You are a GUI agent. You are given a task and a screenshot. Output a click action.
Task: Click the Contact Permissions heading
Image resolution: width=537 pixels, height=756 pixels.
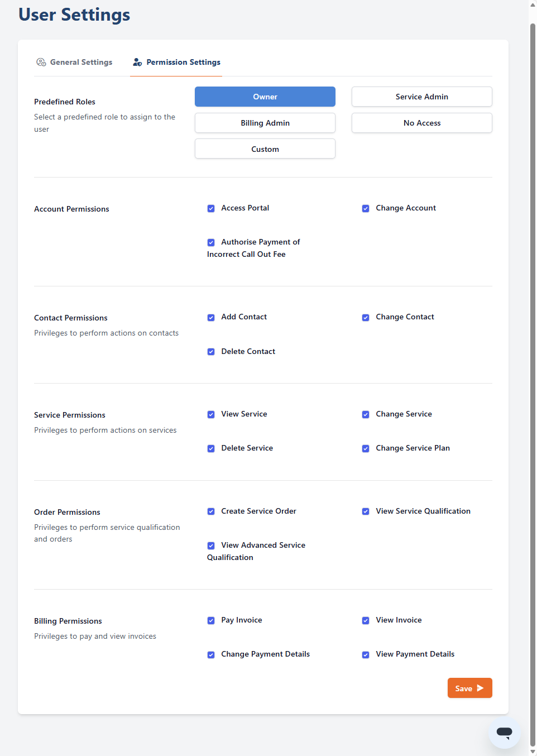(71, 318)
